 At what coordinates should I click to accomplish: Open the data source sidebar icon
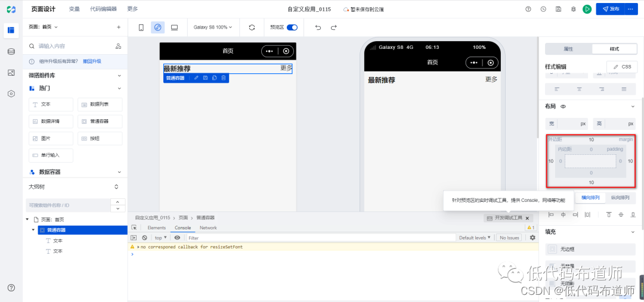point(11,51)
